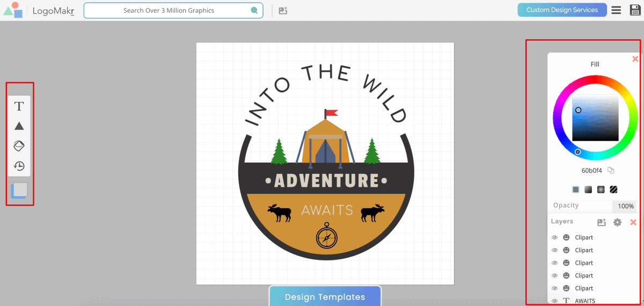Open the Layers panel gear settings
This screenshot has height=306, width=644.
point(617,222)
